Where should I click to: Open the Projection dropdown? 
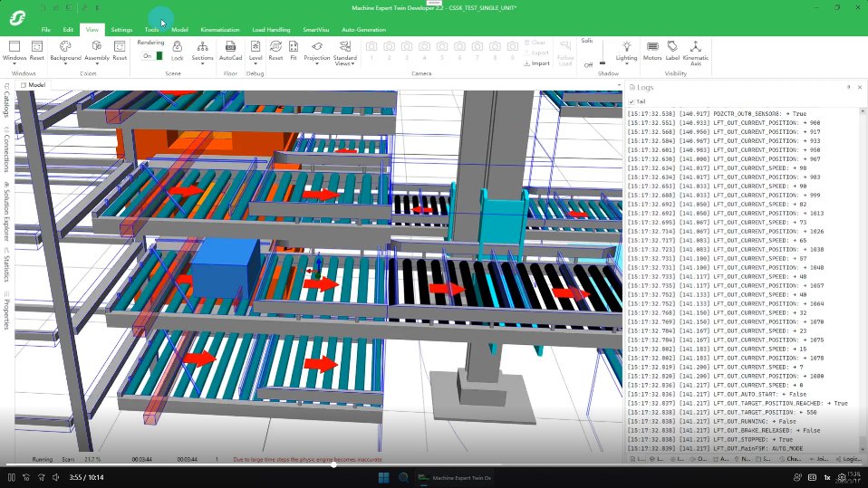coord(316,53)
